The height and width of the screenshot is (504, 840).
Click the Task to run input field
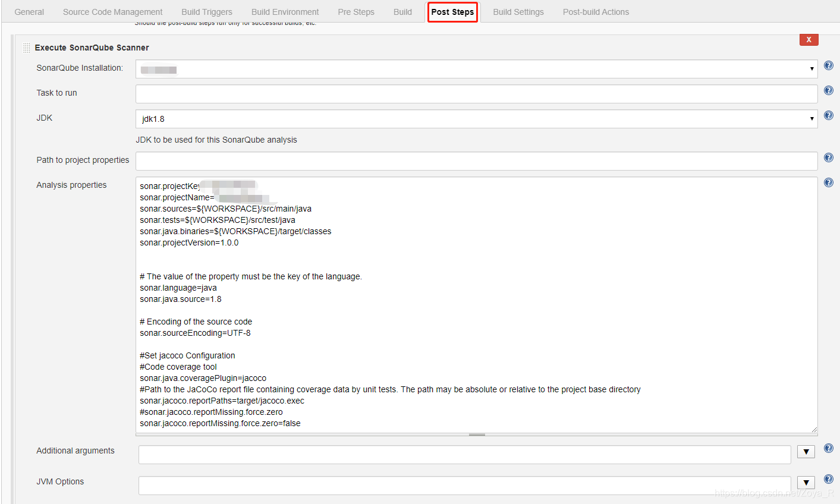click(x=477, y=94)
